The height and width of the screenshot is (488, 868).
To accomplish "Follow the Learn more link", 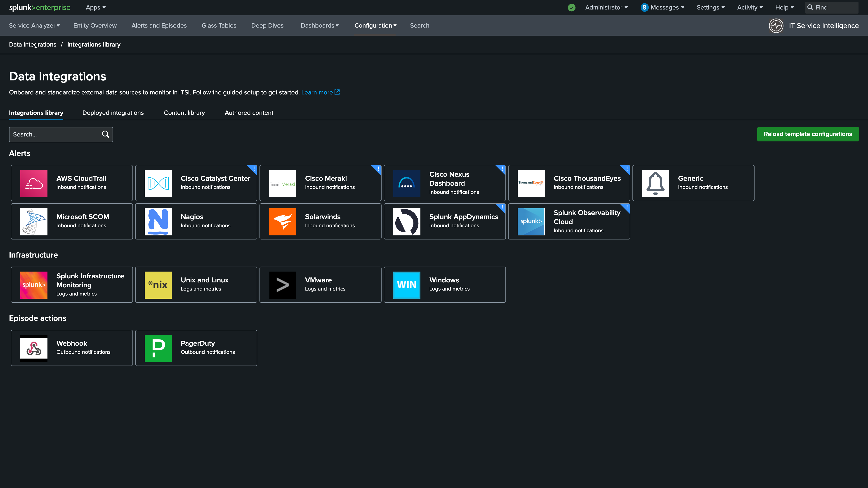I will tap(317, 92).
